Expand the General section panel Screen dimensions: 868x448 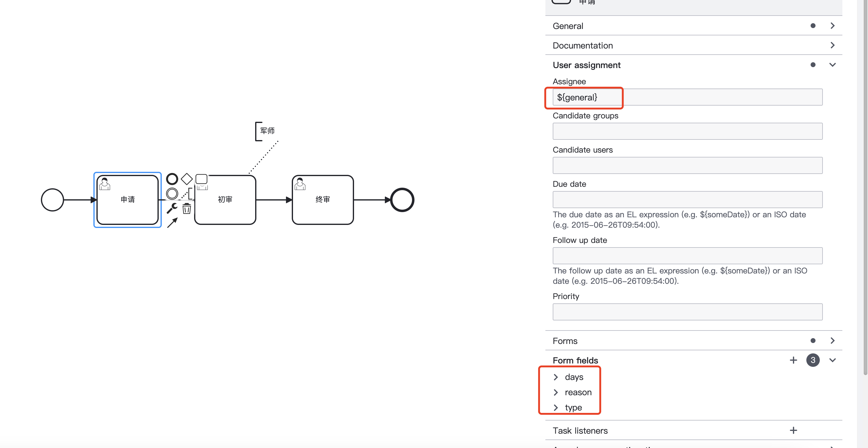point(831,25)
